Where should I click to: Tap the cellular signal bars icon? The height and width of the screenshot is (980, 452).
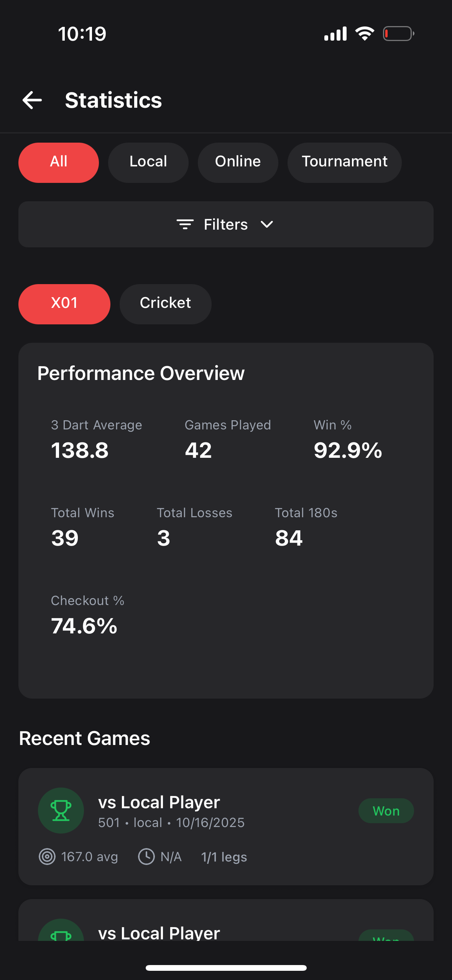(x=335, y=34)
